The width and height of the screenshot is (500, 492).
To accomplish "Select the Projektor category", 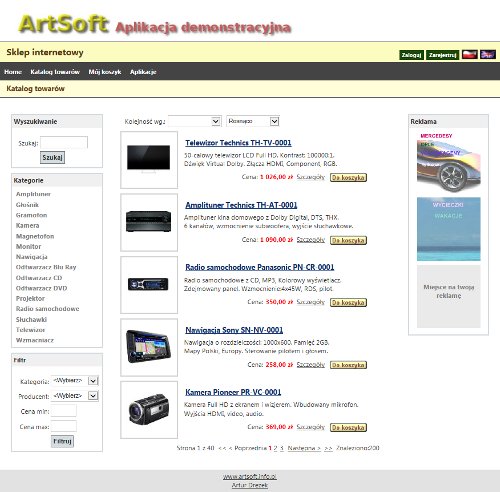I will click(x=30, y=298).
